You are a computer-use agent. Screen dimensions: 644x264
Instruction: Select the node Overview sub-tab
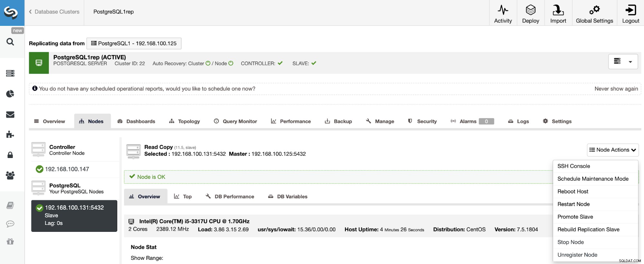(146, 196)
